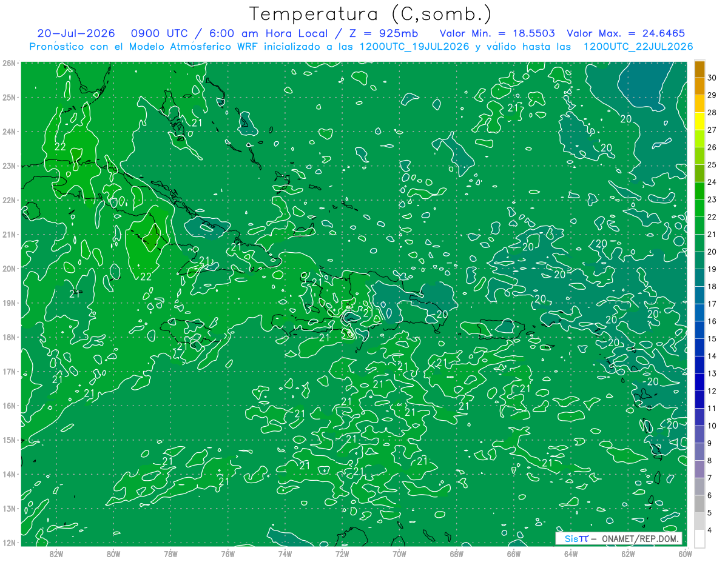The width and height of the screenshot is (728, 562).
Task: Click the "0900 UTC" time text
Action: [159, 33]
